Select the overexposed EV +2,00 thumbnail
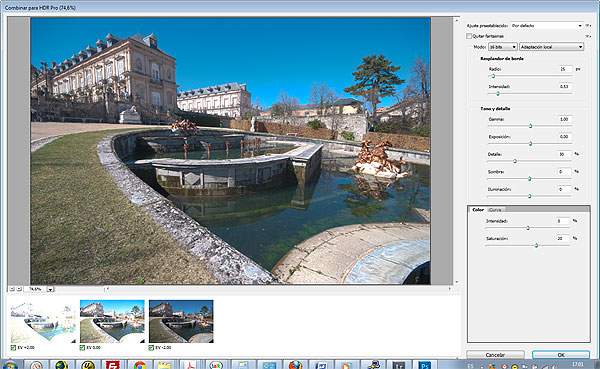Image resolution: width=600 pixels, height=369 pixels. 43,322
